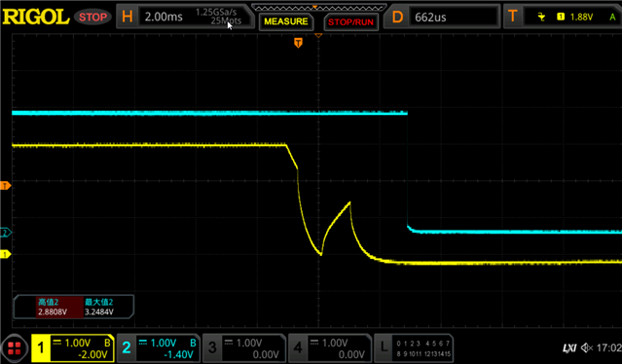Click the orange trigger level marker at left
622x364 pixels.
pyautogui.click(x=5, y=186)
